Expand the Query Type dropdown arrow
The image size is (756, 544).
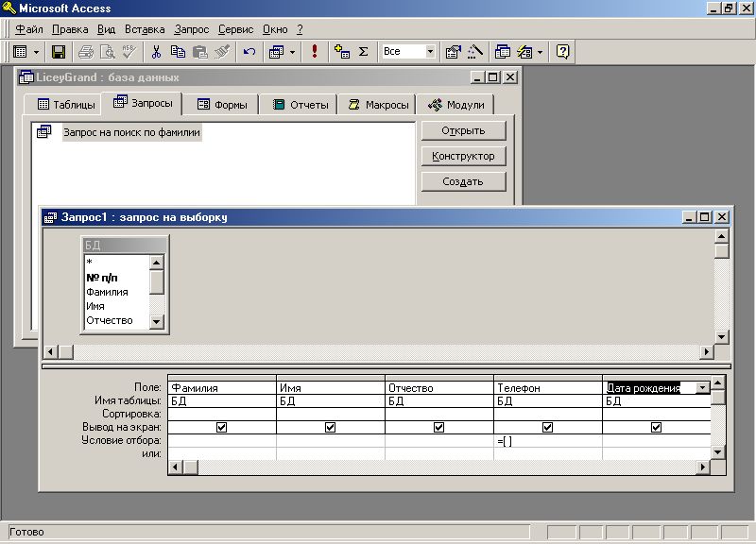(x=292, y=52)
